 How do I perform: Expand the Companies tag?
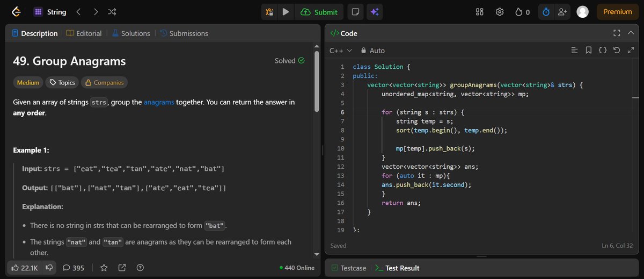click(104, 83)
